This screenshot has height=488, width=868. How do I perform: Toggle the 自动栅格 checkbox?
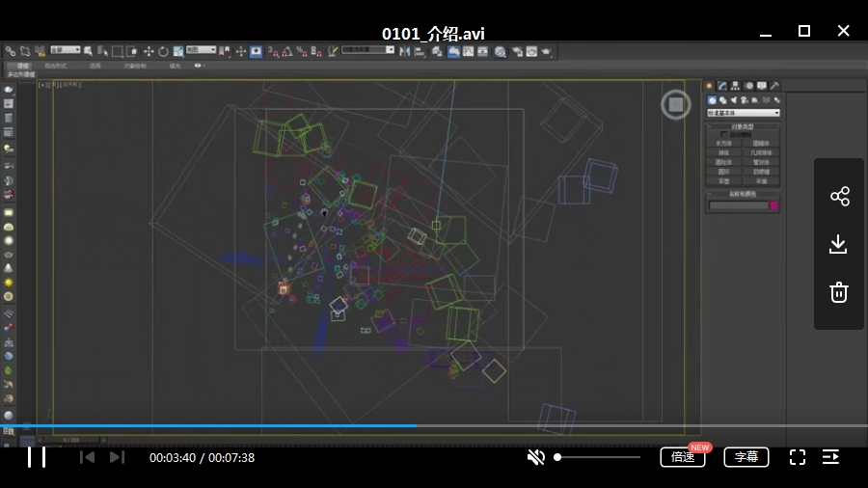(x=725, y=134)
